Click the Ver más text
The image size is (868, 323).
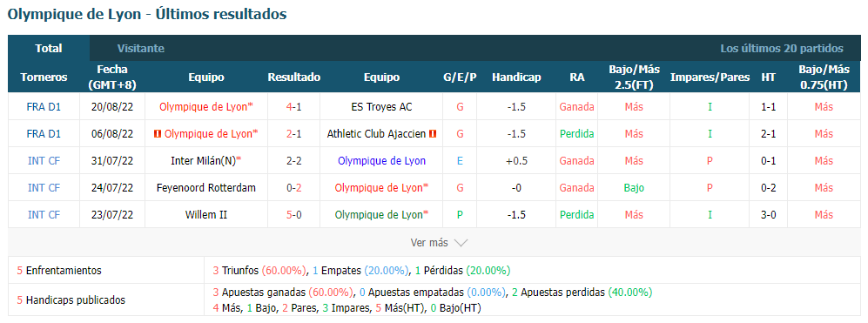pyautogui.click(x=429, y=243)
